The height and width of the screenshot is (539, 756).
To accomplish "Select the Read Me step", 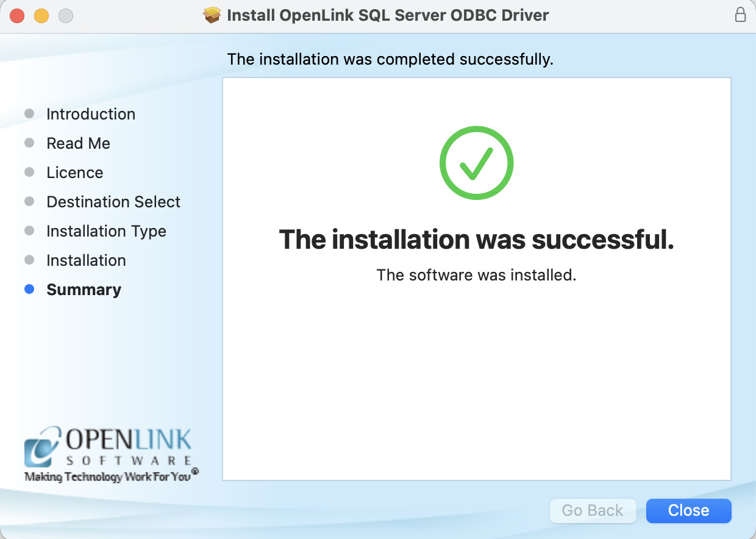I will pos(78,143).
